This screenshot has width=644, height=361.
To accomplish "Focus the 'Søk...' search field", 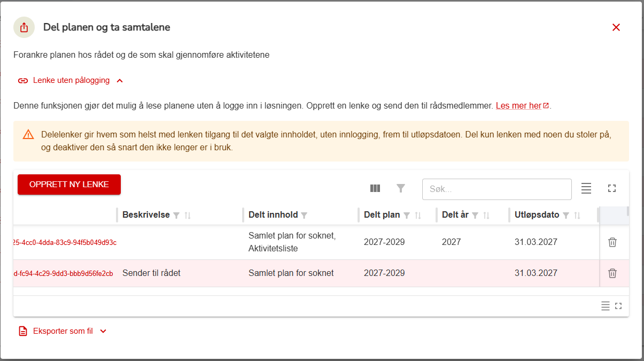I will point(497,189).
